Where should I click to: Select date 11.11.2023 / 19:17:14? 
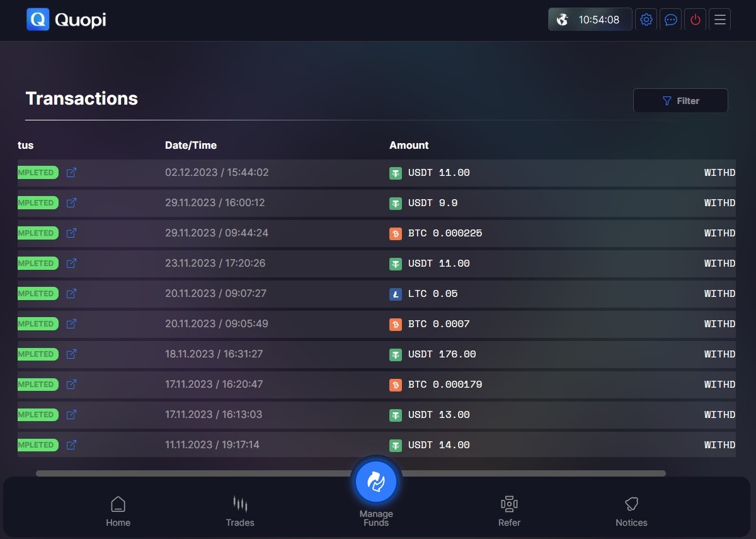(x=212, y=445)
